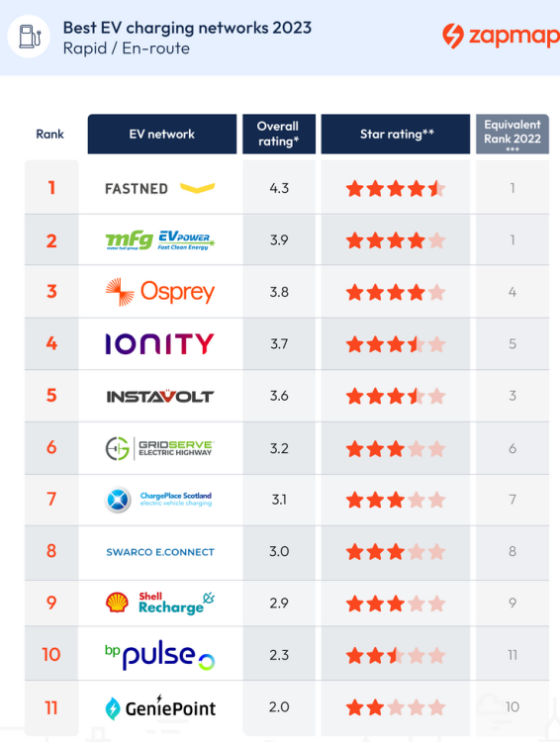Click the Zapmap logo
The height and width of the screenshot is (742, 560).
[x=501, y=36]
